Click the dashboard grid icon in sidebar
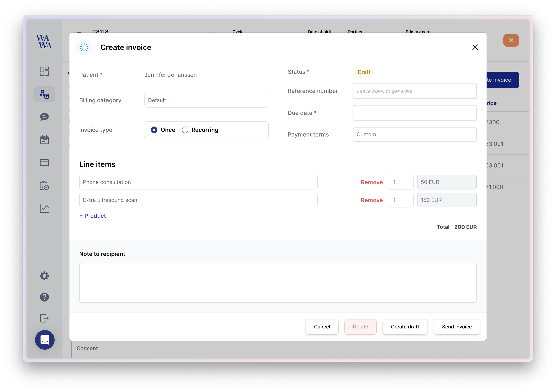The width and height of the screenshot is (556, 392). click(x=44, y=71)
